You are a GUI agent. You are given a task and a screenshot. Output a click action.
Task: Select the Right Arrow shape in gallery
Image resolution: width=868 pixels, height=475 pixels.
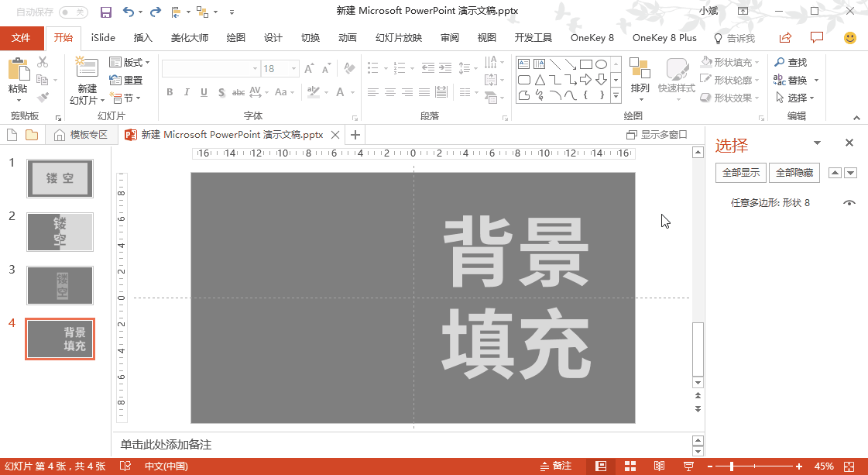[586, 80]
